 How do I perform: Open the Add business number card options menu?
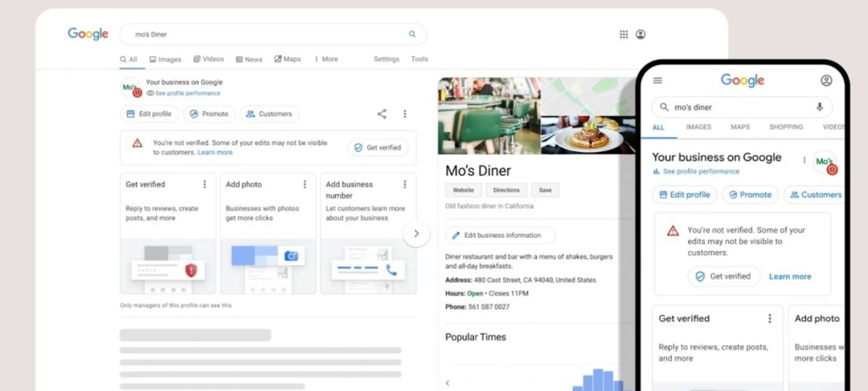(404, 184)
